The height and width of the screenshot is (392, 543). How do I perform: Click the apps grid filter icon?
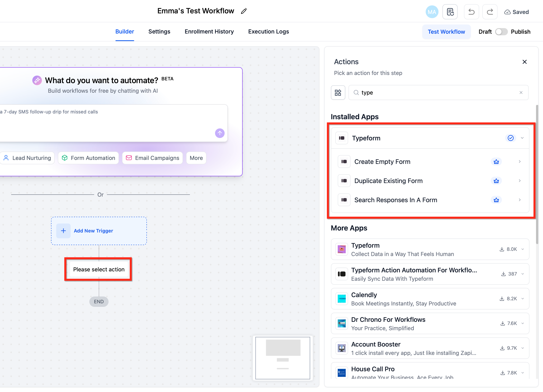tap(338, 93)
